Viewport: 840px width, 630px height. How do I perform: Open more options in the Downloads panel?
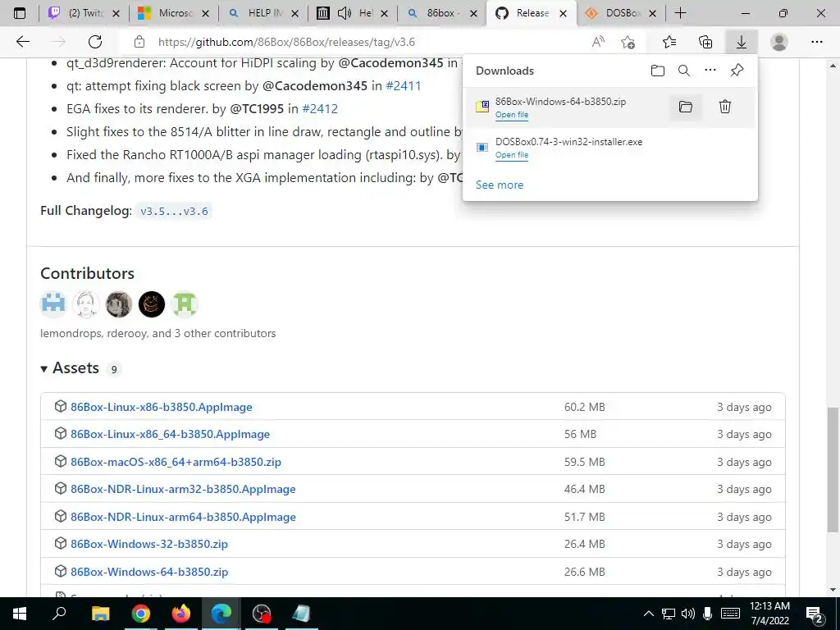point(710,71)
